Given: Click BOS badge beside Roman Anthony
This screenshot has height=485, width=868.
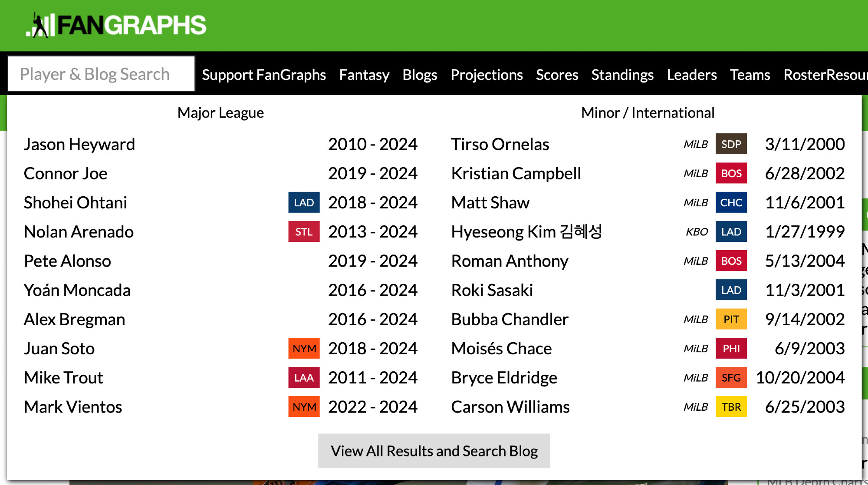Looking at the screenshot, I should [731, 261].
